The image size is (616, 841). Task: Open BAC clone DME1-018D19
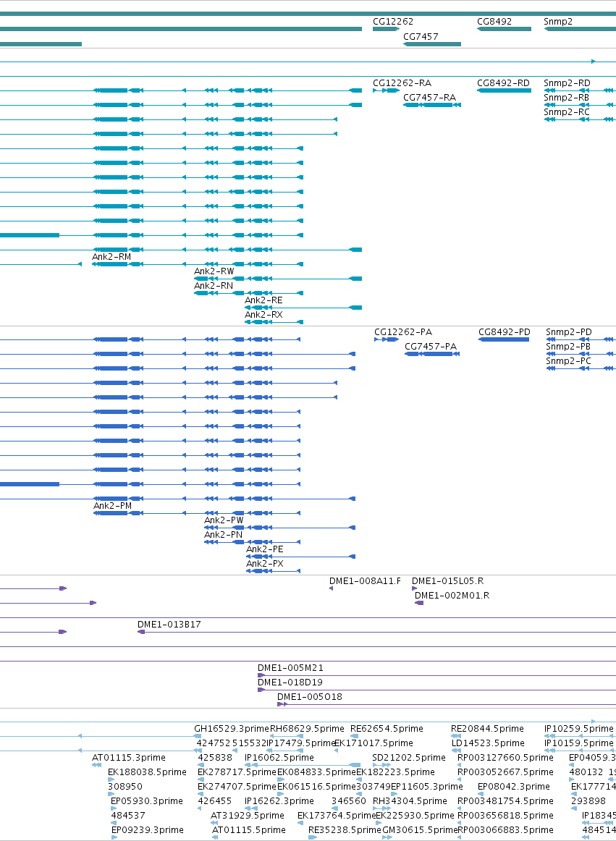pos(290,682)
